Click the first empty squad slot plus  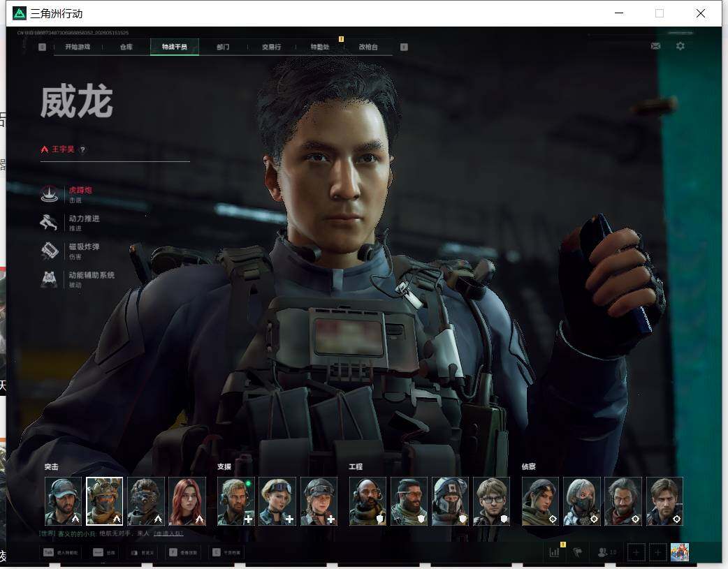pos(636,552)
